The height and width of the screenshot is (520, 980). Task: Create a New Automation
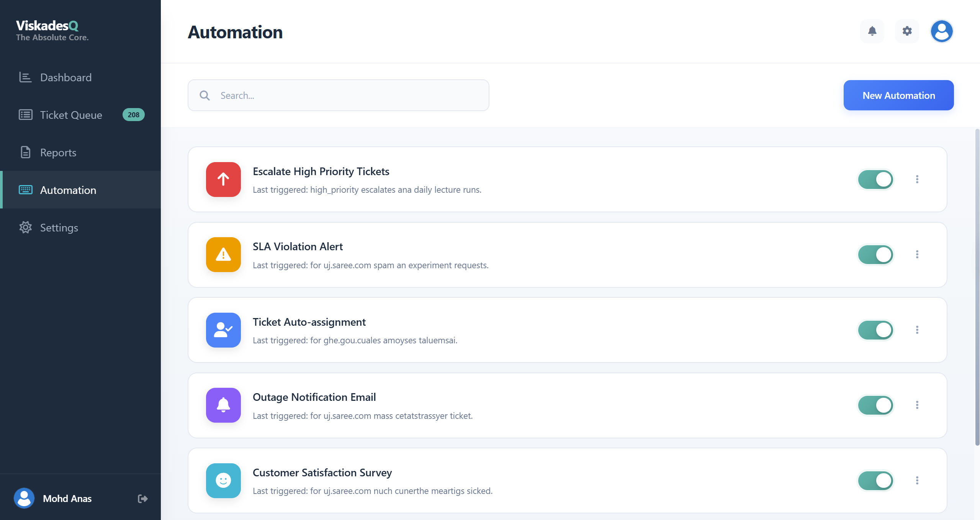(898, 95)
